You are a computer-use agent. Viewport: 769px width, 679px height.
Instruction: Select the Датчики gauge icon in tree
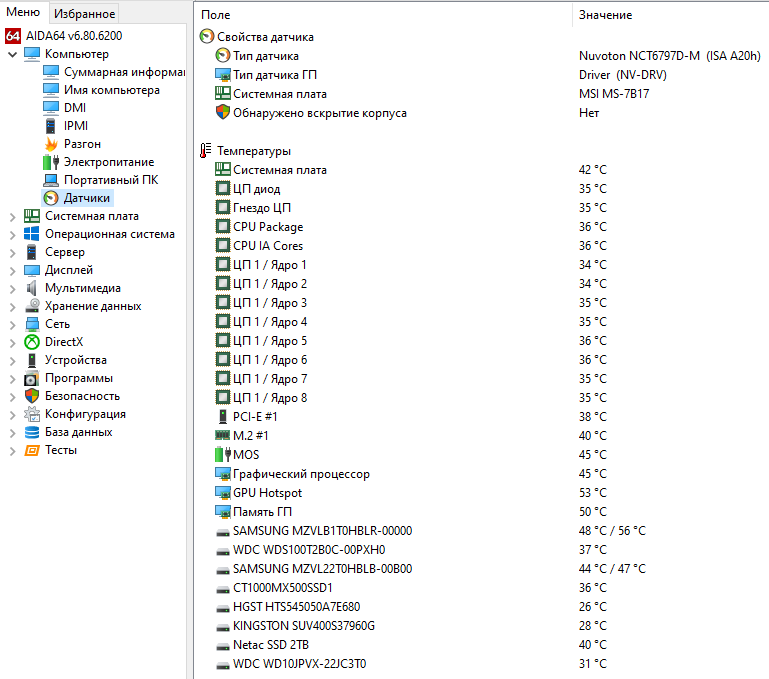tap(51, 198)
